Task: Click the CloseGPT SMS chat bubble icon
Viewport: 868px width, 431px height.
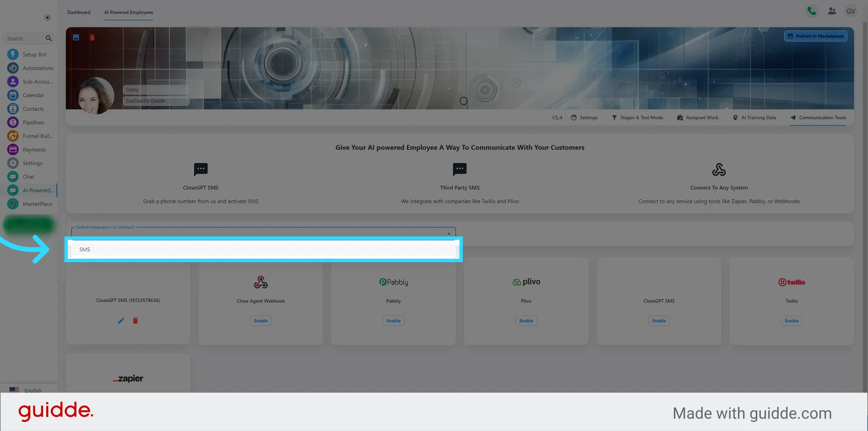Action: (x=201, y=169)
